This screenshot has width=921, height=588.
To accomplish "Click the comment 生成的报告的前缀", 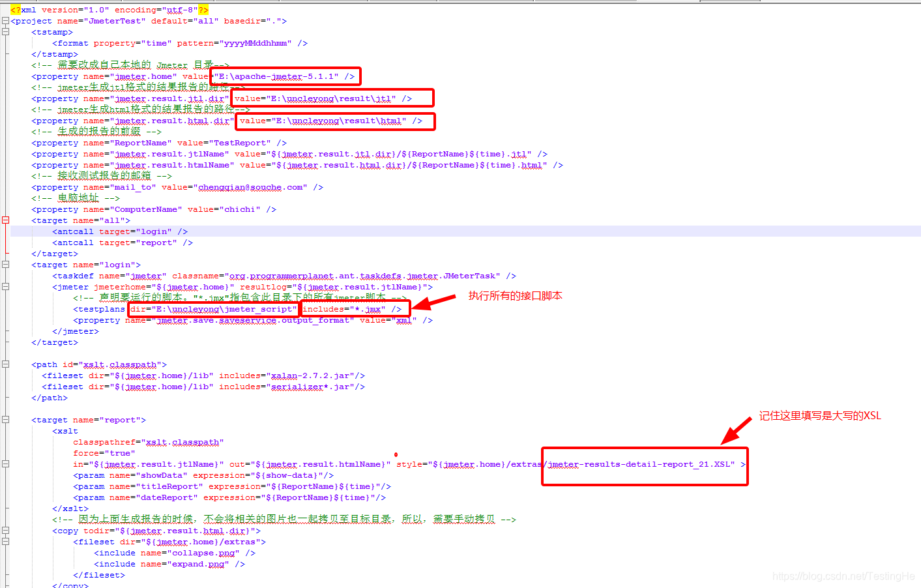I will click(x=96, y=132).
